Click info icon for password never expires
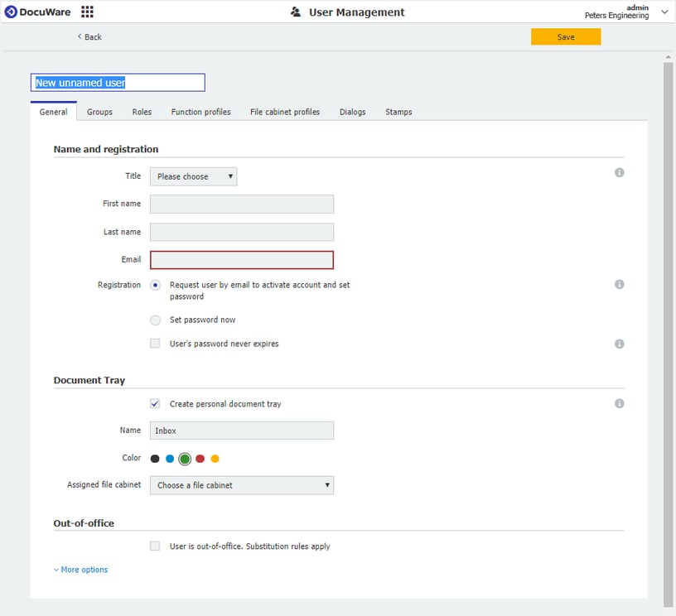 point(619,344)
